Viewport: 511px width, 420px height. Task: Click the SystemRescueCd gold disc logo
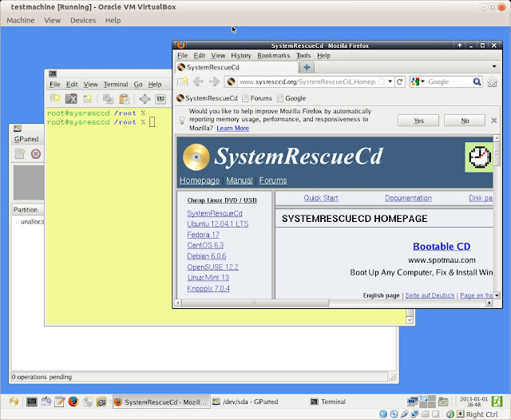pyautogui.click(x=196, y=156)
